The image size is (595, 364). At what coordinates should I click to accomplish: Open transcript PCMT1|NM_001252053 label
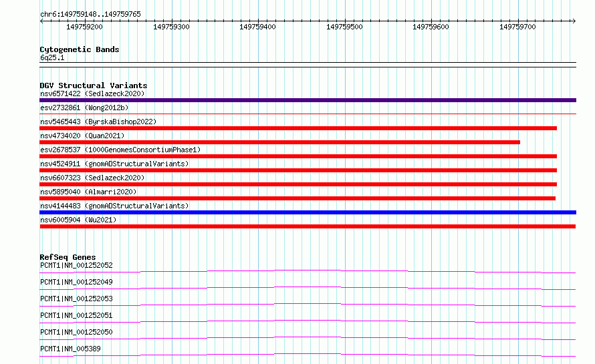pyautogui.click(x=76, y=299)
